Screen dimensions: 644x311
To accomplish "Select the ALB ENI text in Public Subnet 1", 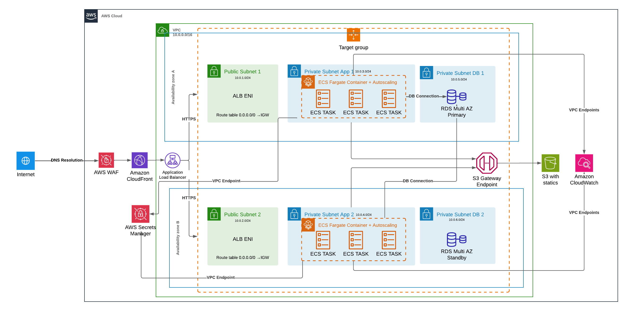I will (243, 96).
